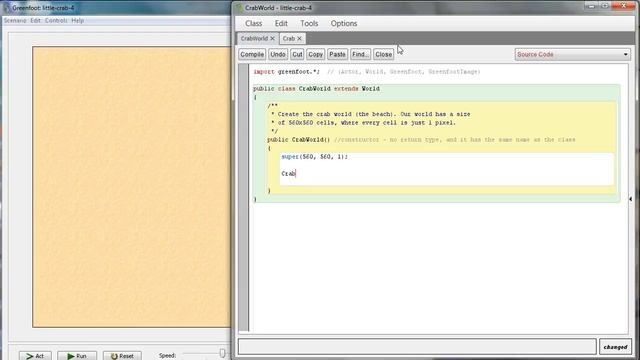640x360 pixels.
Task: Click the 'public class CrabWorld extends World' line
Action: tap(316, 89)
